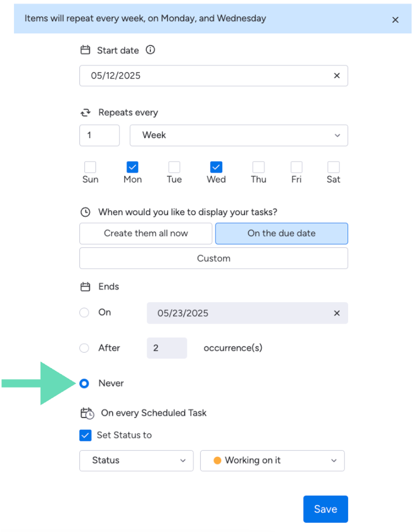
Task: Click the orange Working on it dot
Action: point(217,460)
